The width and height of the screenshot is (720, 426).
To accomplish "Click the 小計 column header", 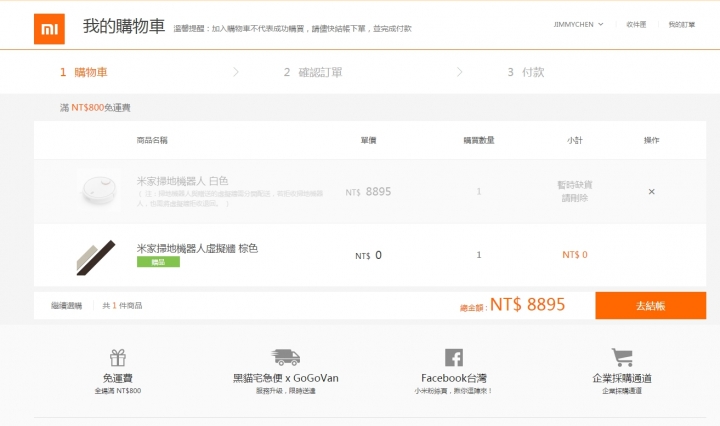I will 574,140.
